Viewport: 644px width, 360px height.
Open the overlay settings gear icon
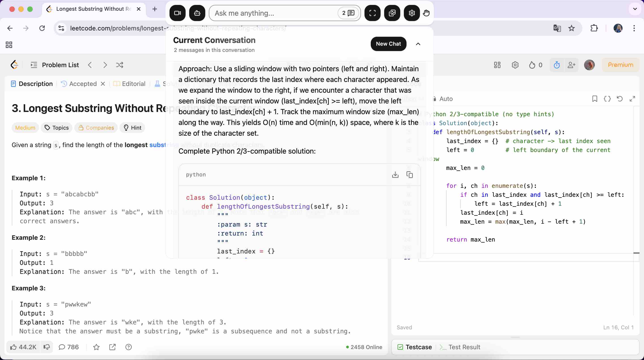click(411, 13)
